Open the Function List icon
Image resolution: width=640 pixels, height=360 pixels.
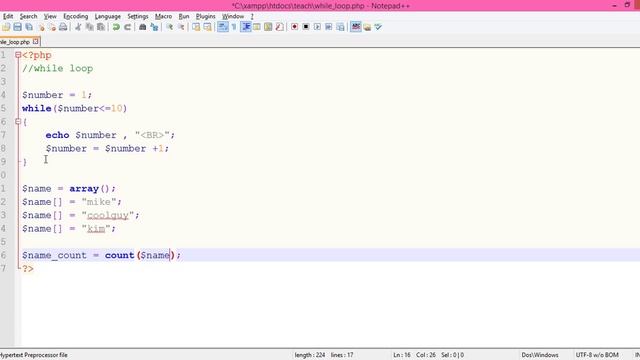pyautogui.click(x=280, y=27)
